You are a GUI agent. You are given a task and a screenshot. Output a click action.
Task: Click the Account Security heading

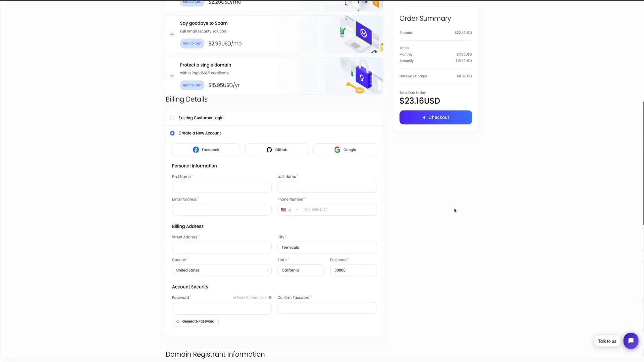coord(190,287)
